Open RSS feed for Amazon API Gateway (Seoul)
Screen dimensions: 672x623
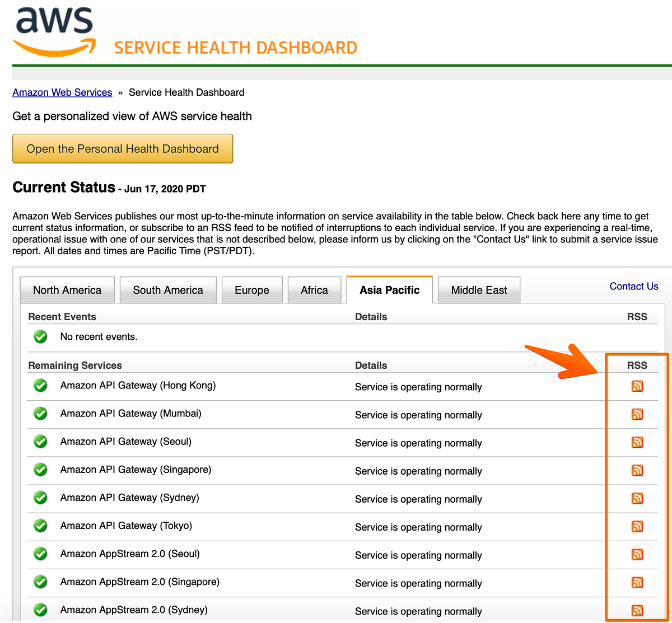637,442
